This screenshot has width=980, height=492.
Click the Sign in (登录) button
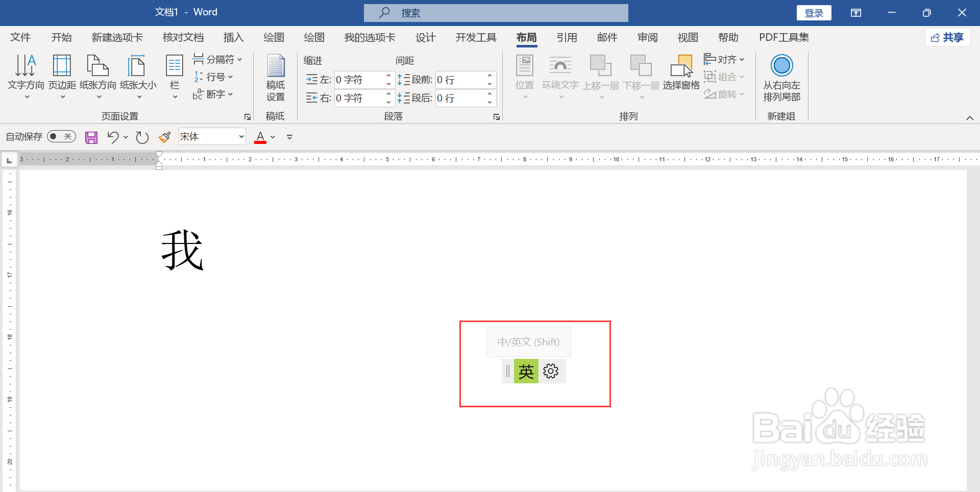point(814,13)
